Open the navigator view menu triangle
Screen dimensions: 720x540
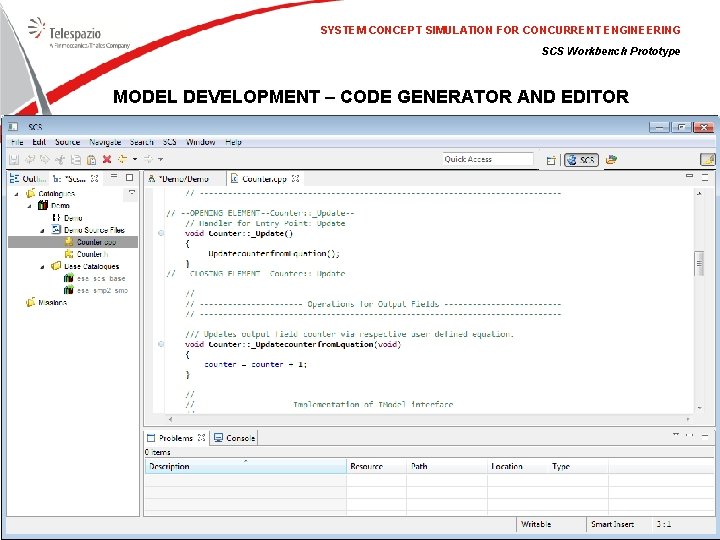pyautogui.click(x=131, y=193)
